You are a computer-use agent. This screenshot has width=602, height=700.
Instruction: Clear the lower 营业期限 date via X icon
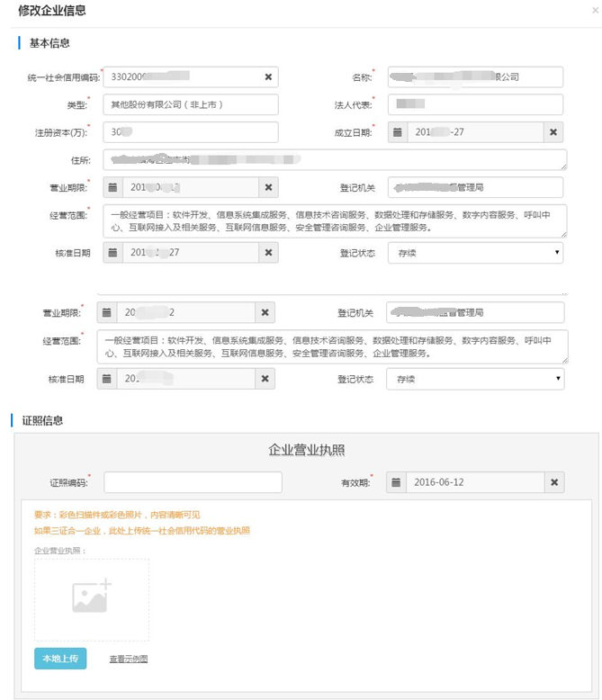point(265,312)
